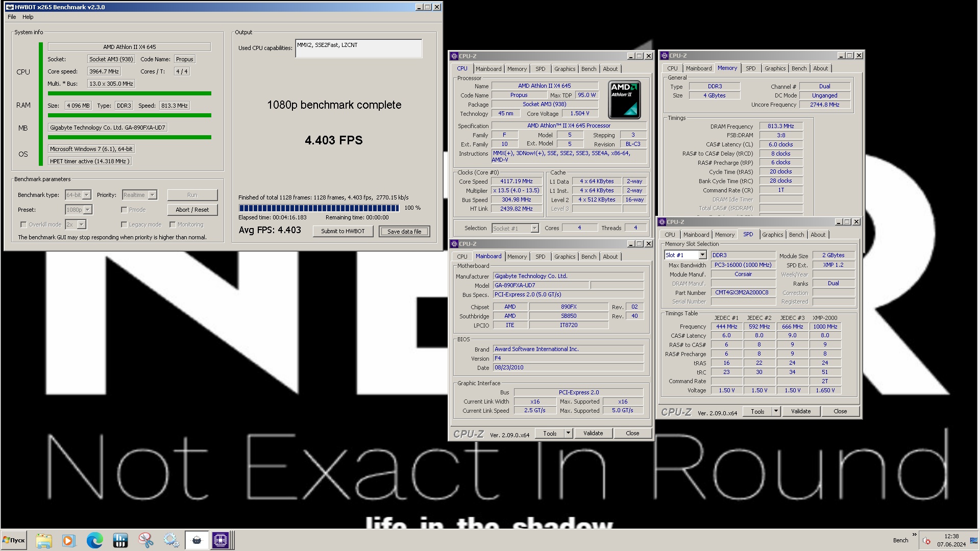Open the Start (Пуск) menu

point(14,540)
